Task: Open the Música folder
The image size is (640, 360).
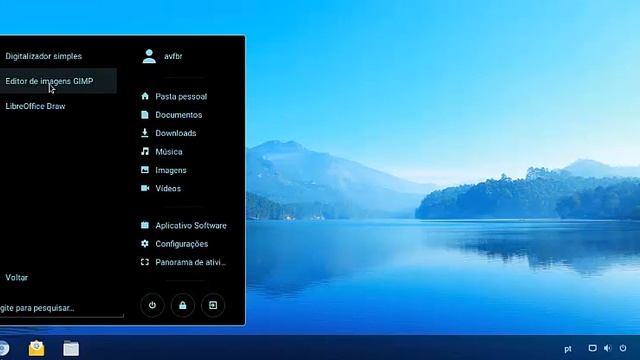Action: tap(169, 152)
